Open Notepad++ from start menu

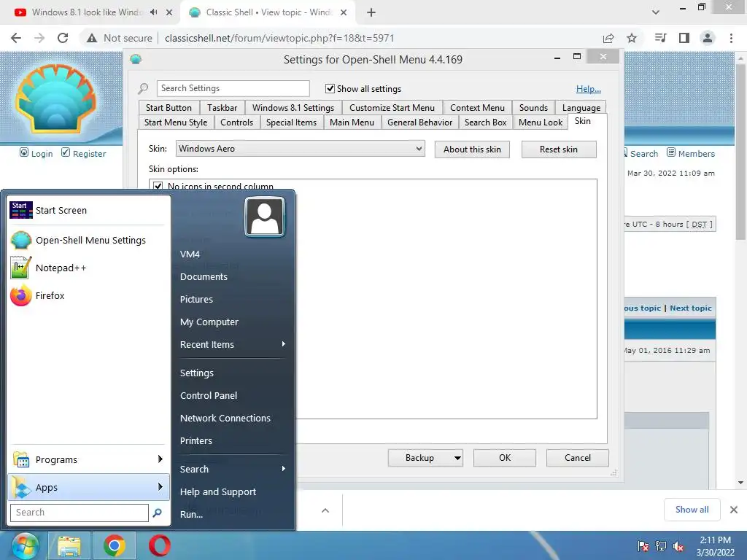pyautogui.click(x=21, y=268)
